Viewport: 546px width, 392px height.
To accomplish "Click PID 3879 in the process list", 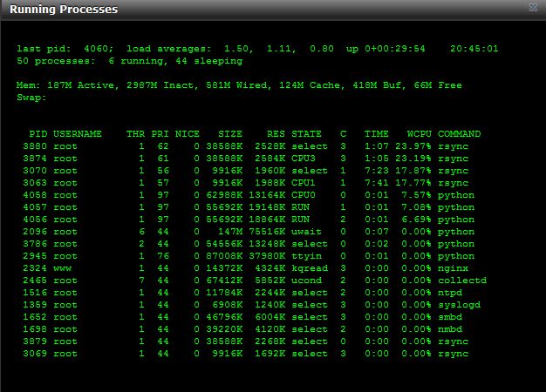I will click(x=35, y=341).
